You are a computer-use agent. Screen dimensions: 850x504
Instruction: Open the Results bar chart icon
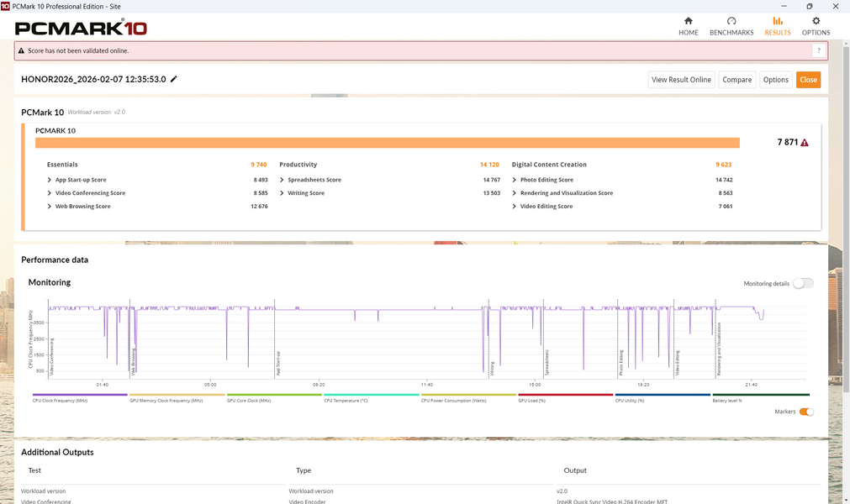(777, 21)
